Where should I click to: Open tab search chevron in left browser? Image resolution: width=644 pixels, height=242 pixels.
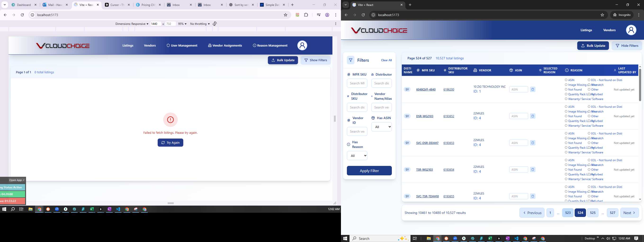[x=5, y=5]
